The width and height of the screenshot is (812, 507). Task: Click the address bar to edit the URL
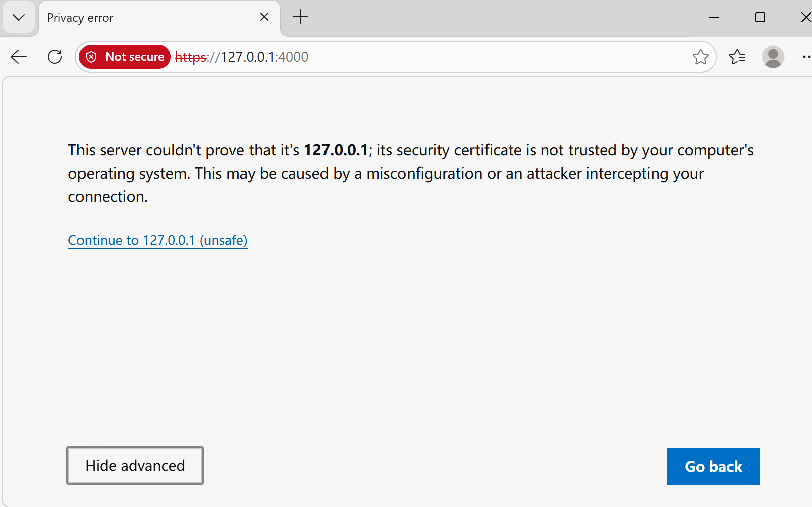(402, 57)
